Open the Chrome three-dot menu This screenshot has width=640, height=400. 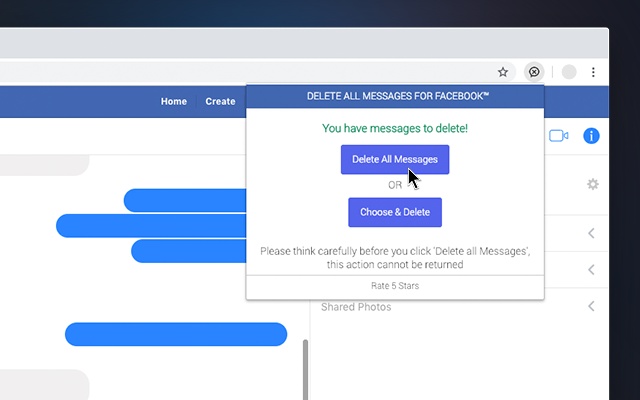click(x=593, y=72)
